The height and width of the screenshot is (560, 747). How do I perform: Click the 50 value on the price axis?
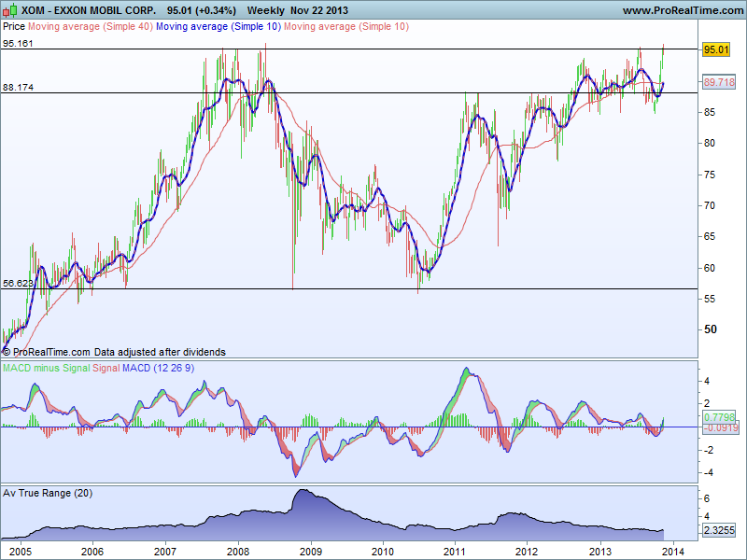[710, 329]
